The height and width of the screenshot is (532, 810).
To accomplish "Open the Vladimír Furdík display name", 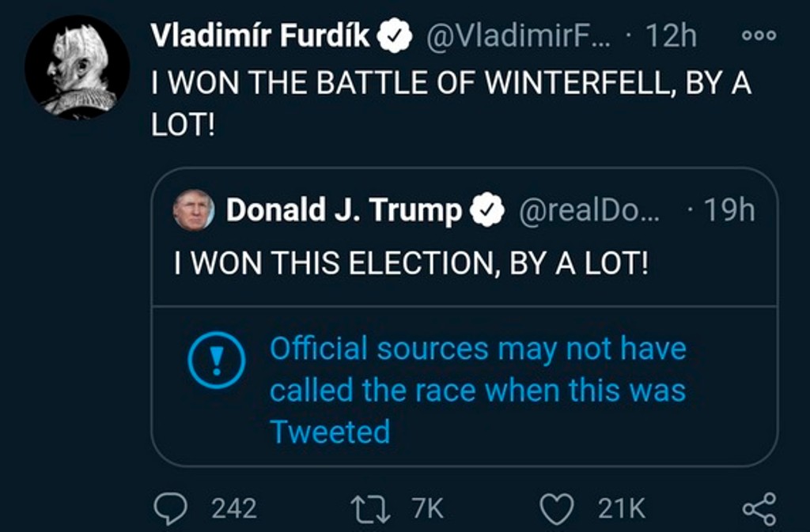I will point(261,36).
